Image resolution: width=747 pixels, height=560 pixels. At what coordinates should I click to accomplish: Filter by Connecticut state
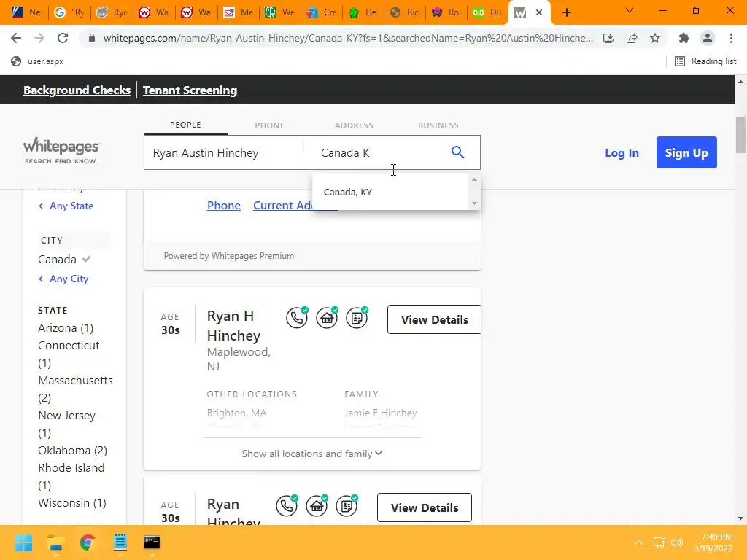(69, 354)
